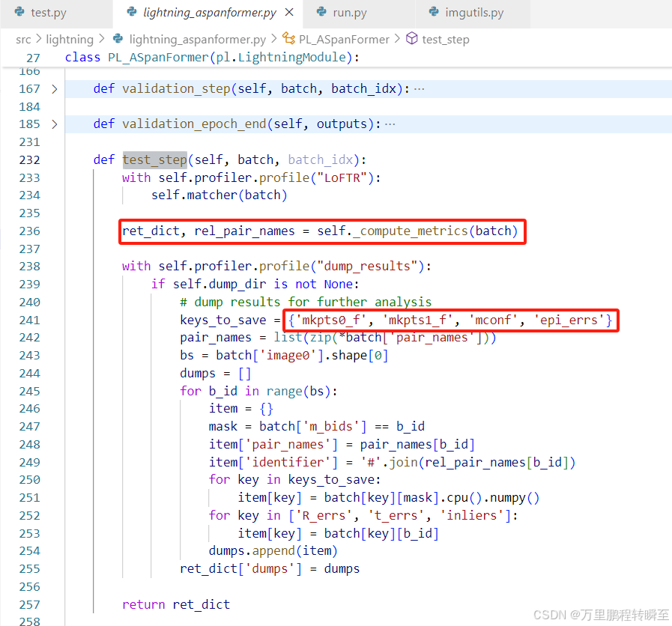Click the ellipsis after validation_step to reveal its code
This screenshot has width=672, height=626.
419,88
